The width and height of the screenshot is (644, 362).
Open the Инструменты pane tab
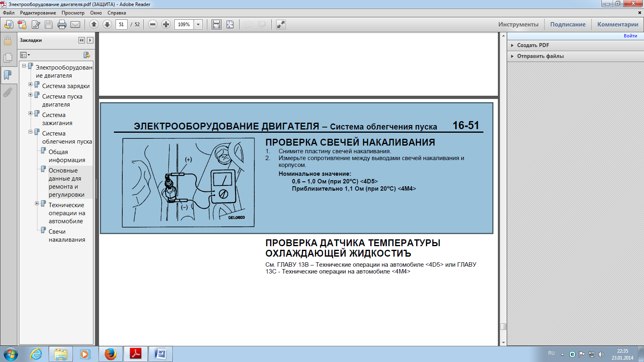[x=518, y=25]
